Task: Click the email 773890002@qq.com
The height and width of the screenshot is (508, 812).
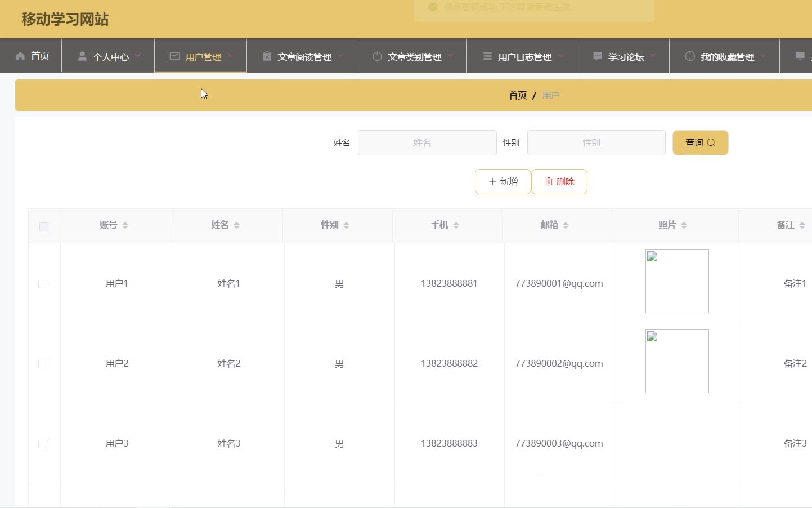Action: [559, 364]
